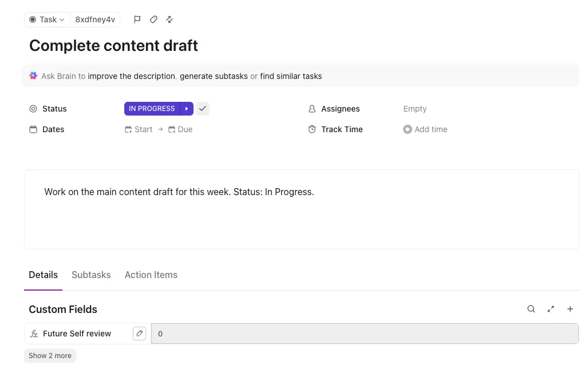Open the Action Items tab
The width and height of the screenshot is (588, 369).
click(x=151, y=275)
